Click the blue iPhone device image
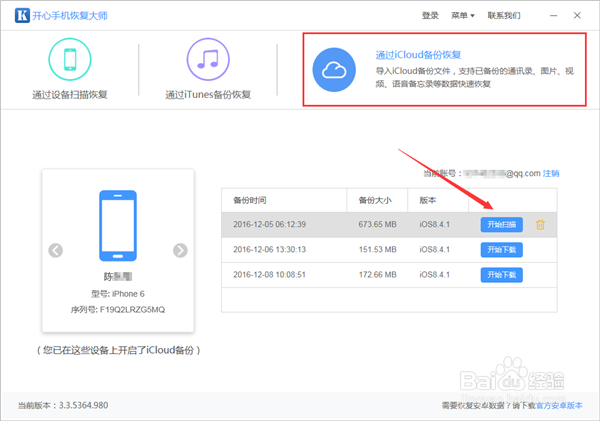600x421 pixels. pyautogui.click(x=118, y=226)
